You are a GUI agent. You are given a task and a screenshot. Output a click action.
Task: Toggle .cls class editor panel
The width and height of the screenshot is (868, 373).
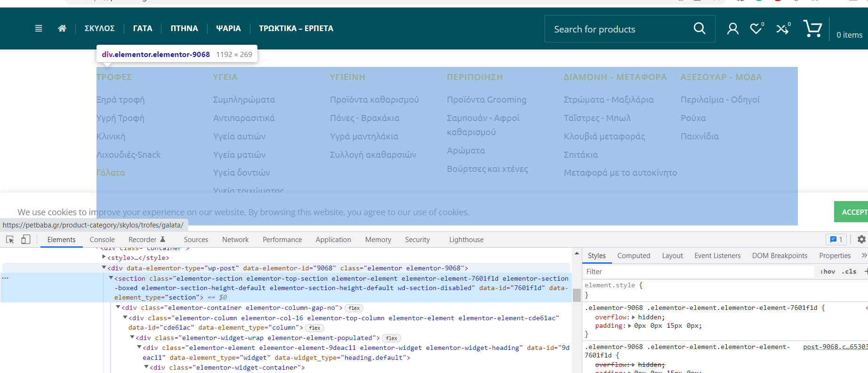849,271
